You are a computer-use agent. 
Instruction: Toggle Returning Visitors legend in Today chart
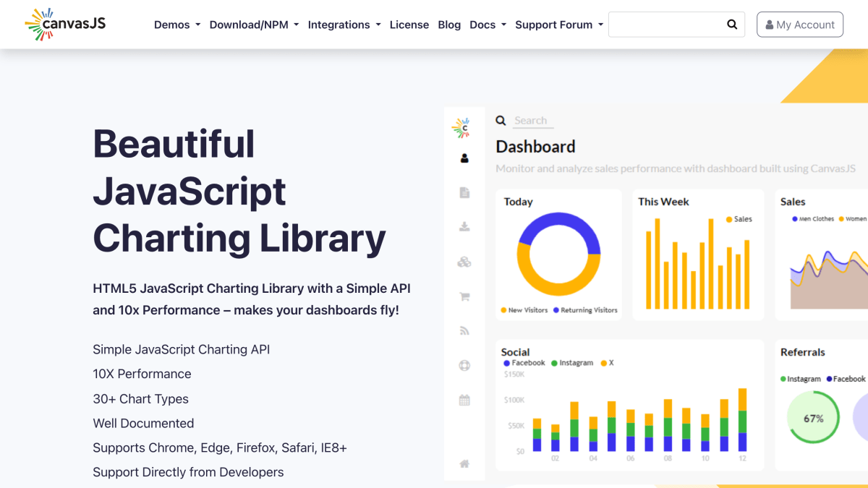coord(586,310)
